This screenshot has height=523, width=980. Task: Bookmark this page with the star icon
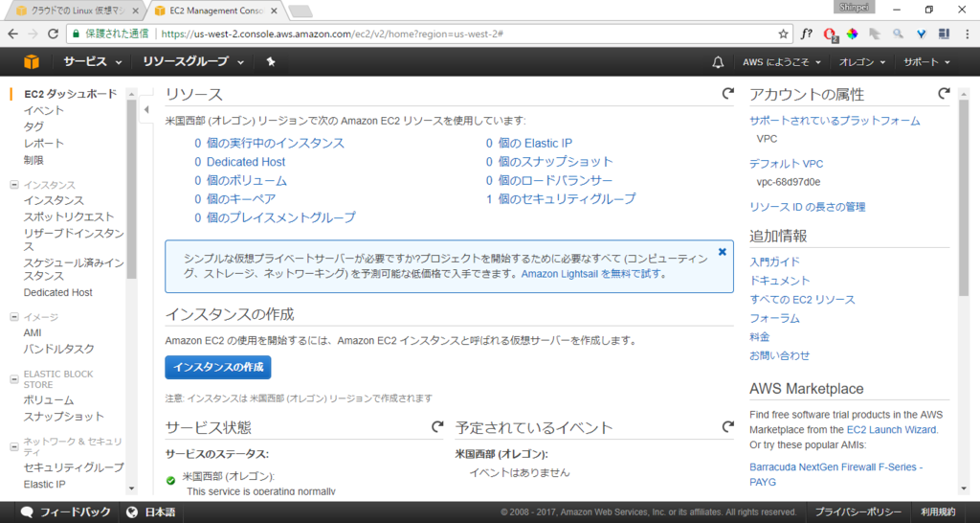pos(783,34)
